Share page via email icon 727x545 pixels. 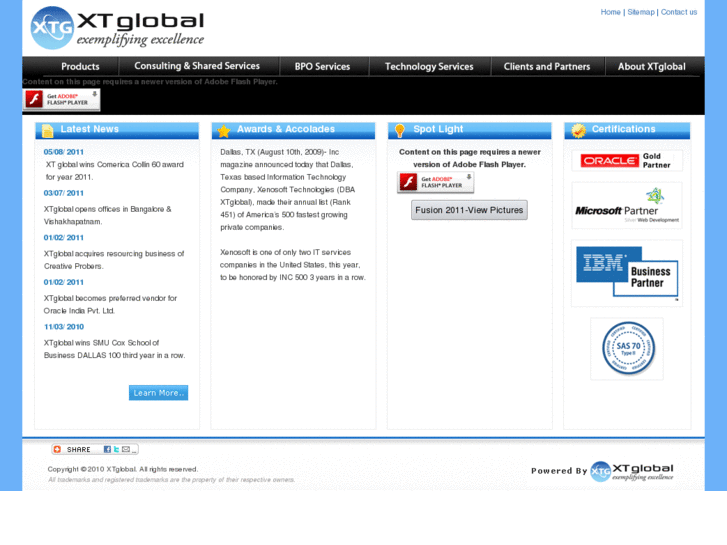126,449
